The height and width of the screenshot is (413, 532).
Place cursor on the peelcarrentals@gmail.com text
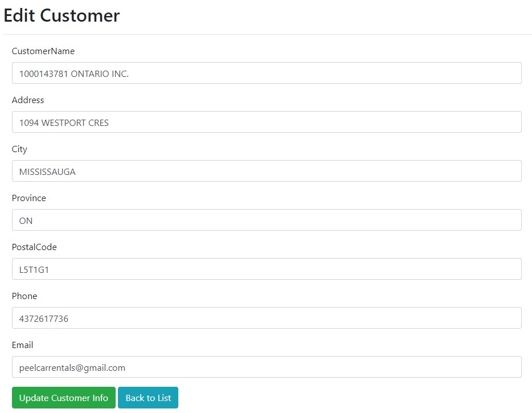[x=72, y=368]
